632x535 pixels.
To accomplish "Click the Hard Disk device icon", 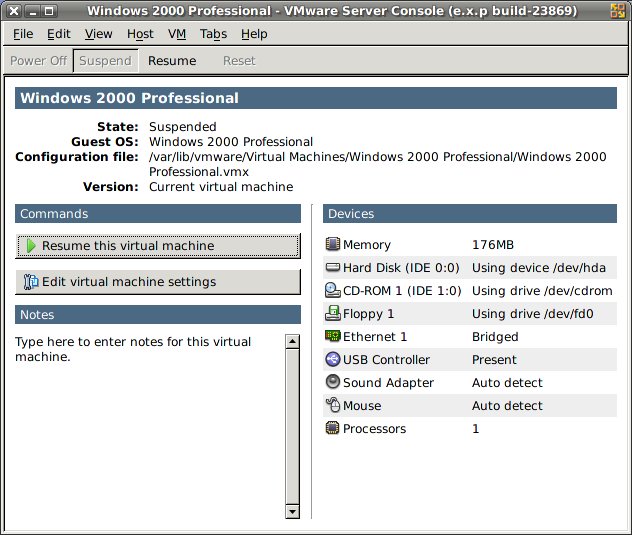I will click(334, 268).
